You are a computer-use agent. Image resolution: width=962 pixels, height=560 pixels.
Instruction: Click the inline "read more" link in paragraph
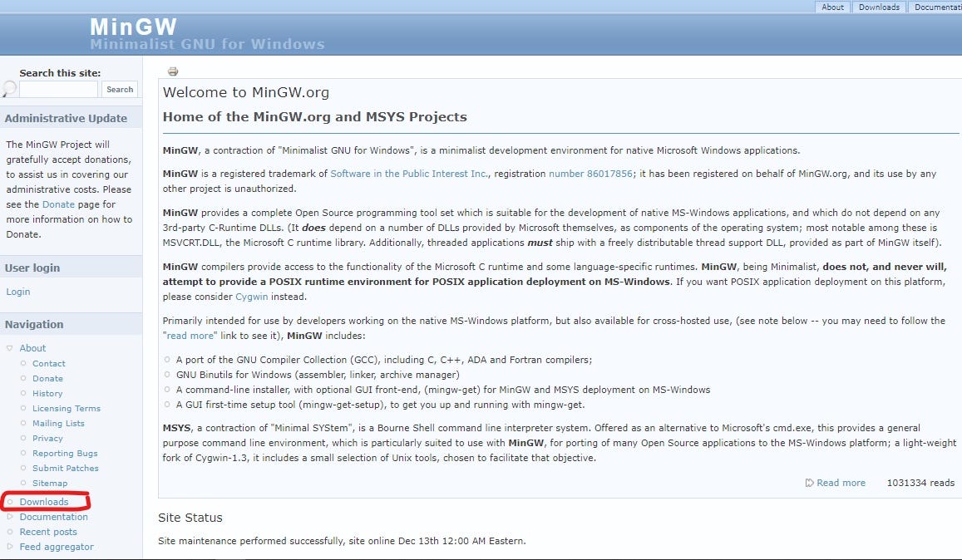click(x=190, y=336)
